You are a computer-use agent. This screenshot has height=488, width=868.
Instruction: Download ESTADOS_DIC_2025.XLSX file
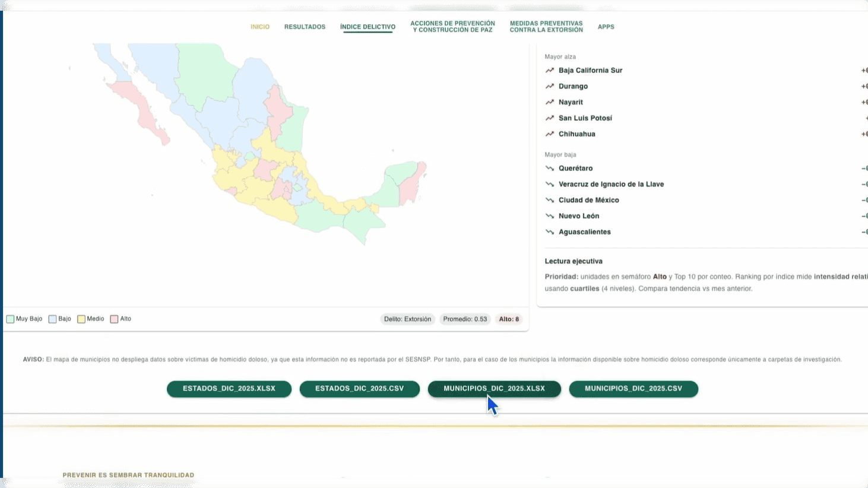pos(229,389)
